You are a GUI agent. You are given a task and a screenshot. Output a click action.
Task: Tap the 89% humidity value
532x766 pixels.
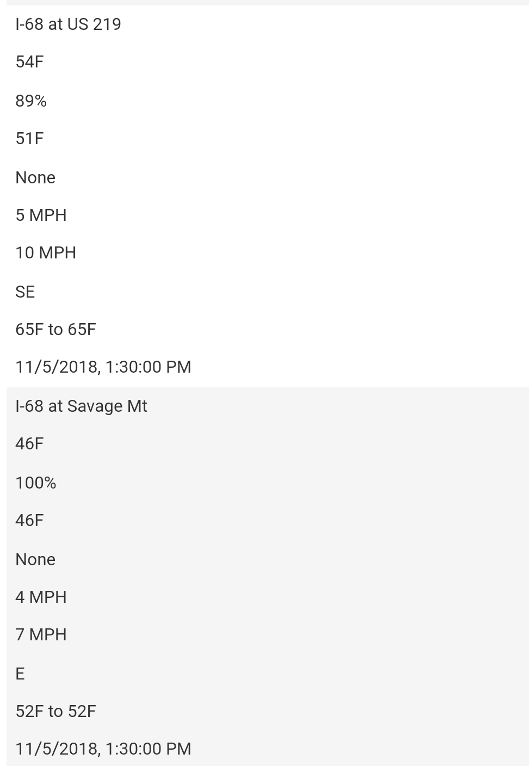[x=31, y=101]
